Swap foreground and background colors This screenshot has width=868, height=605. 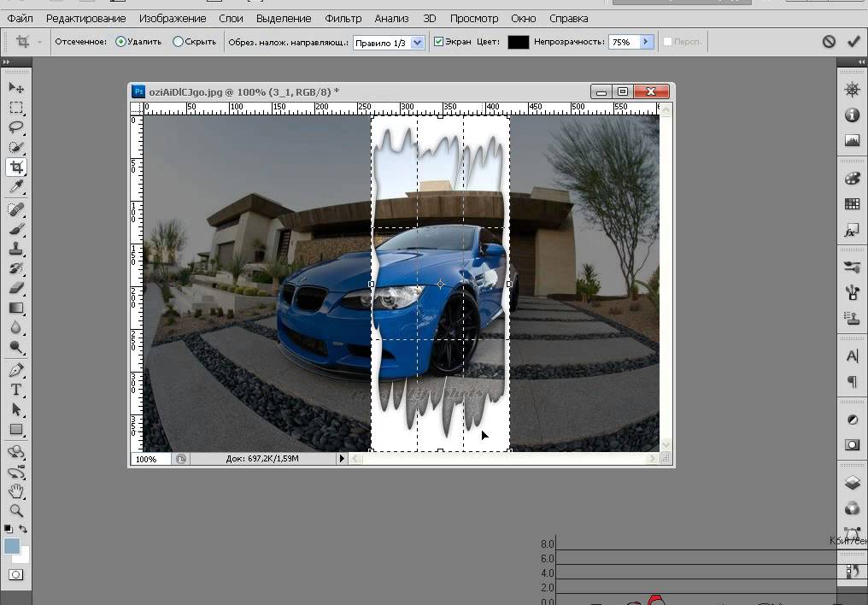click(23, 529)
